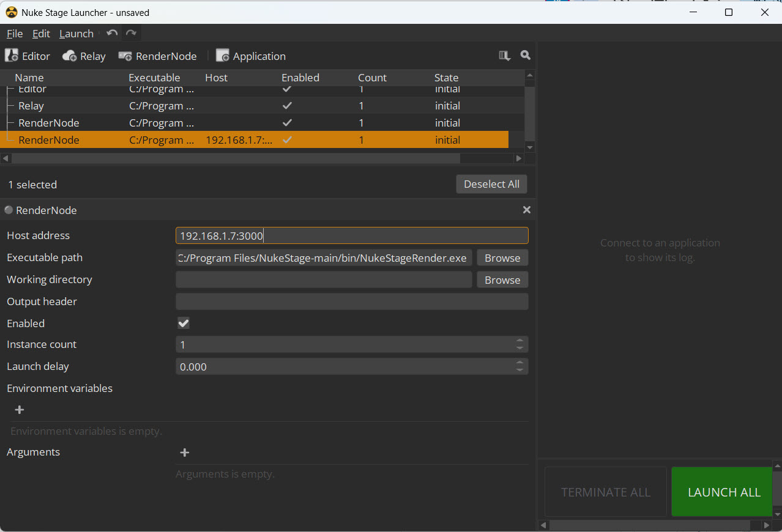782x532 pixels.
Task: Open the search magnifier icon
Action: (525, 56)
